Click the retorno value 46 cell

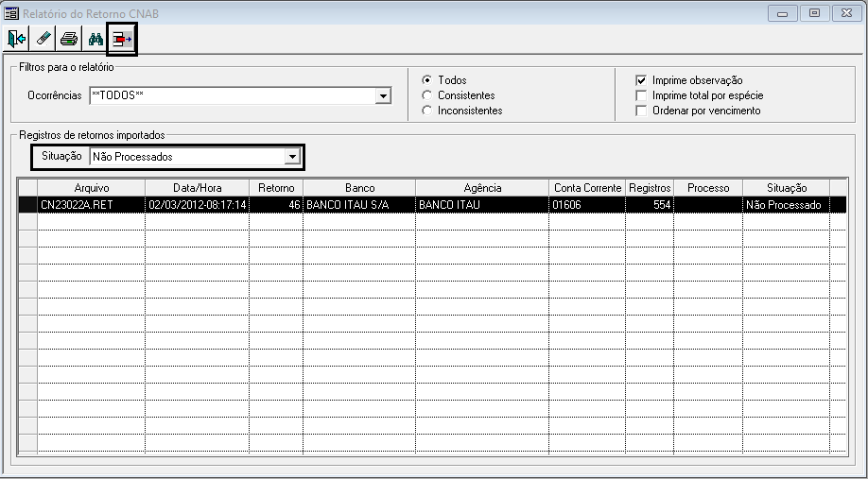276,205
